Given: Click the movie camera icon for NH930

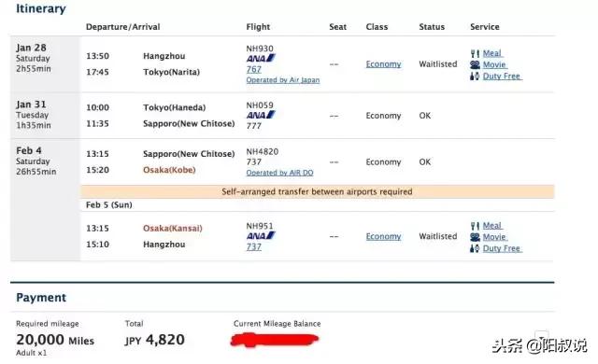Looking at the screenshot, I should coord(475,64).
